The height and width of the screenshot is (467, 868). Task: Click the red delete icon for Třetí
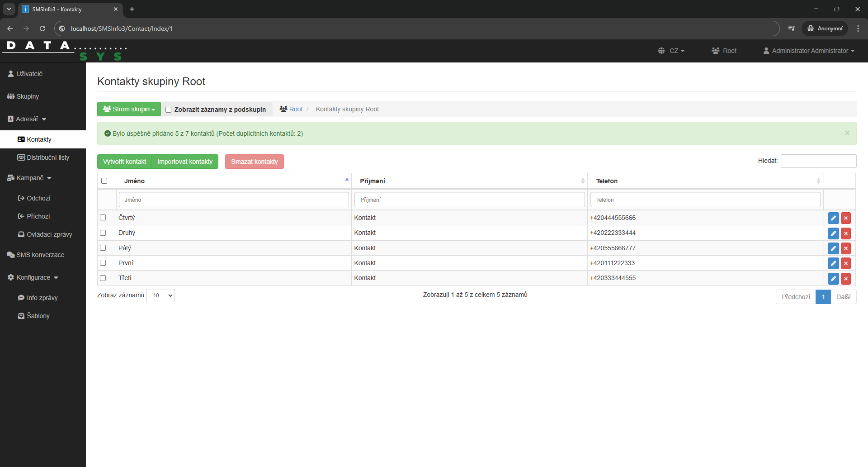845,279
